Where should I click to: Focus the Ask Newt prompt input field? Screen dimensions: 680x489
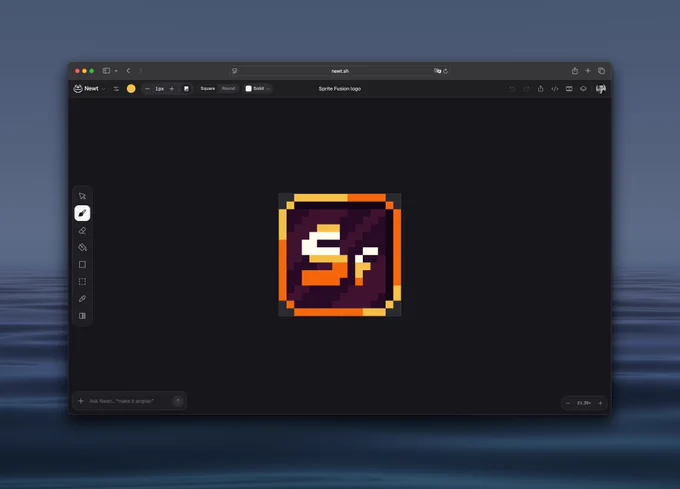click(x=129, y=401)
